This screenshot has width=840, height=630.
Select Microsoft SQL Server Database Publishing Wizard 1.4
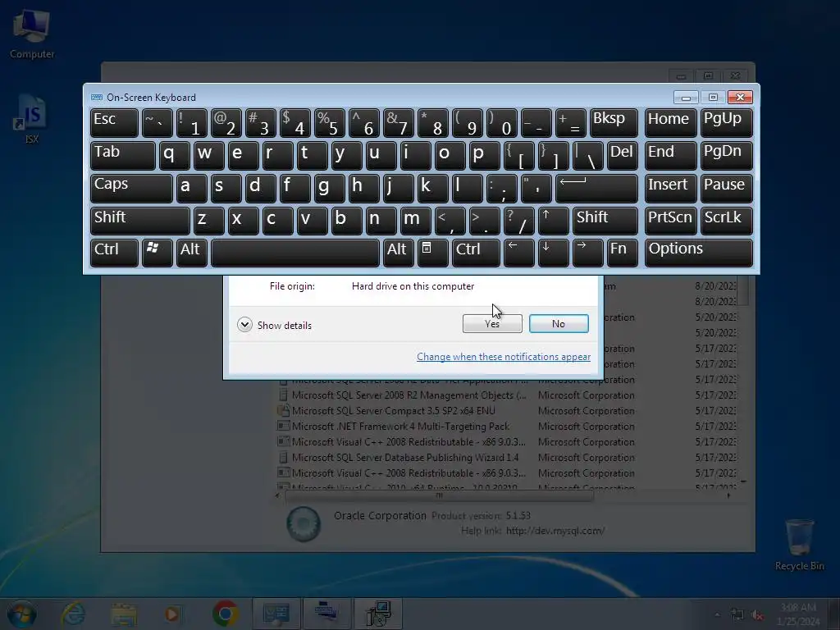(x=405, y=458)
